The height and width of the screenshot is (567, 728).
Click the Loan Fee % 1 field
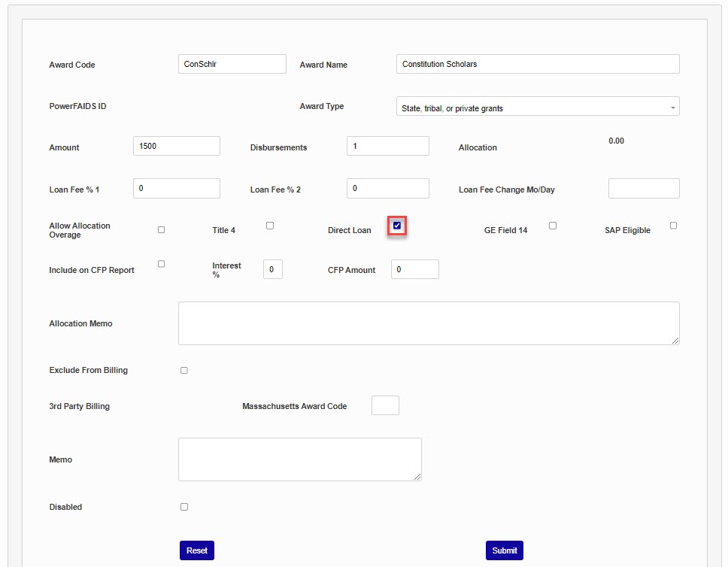[176, 188]
